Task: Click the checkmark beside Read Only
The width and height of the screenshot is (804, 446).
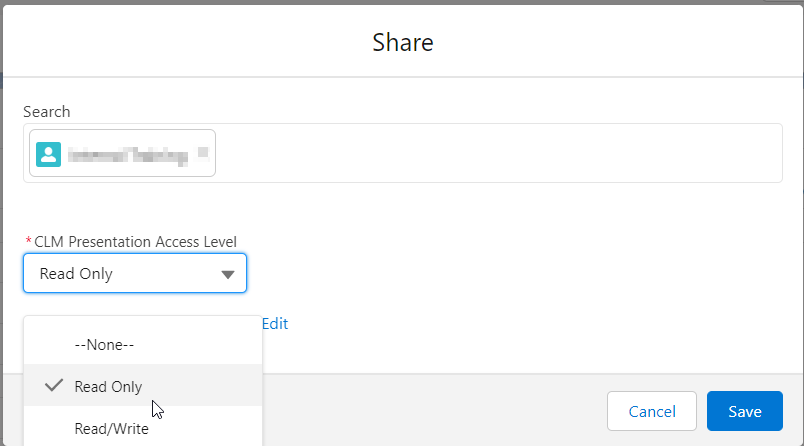Action: tap(55, 386)
